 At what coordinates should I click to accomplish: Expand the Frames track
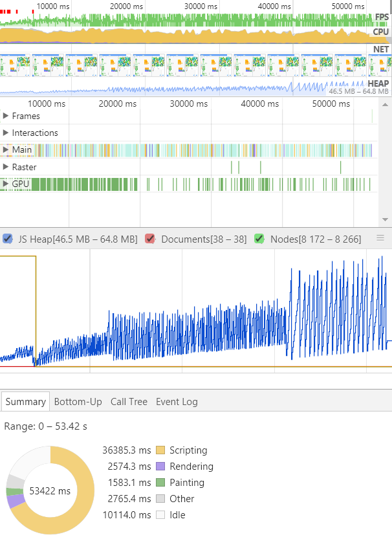click(x=5, y=116)
